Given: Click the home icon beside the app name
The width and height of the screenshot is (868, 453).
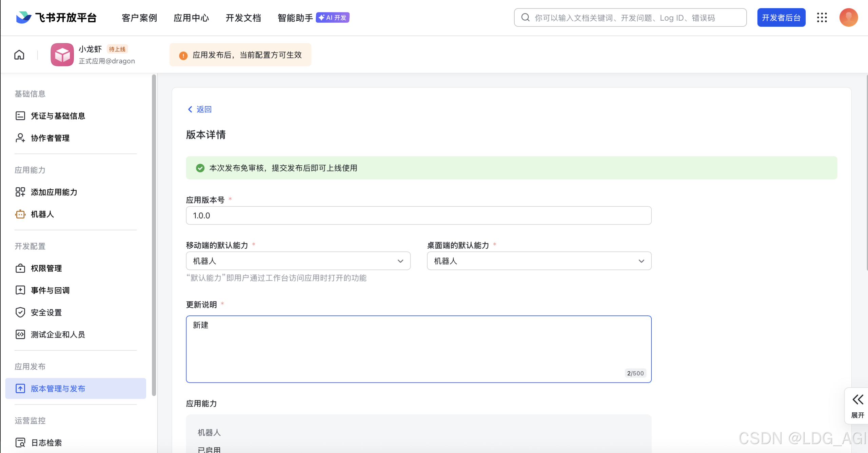Looking at the screenshot, I should coord(19,54).
